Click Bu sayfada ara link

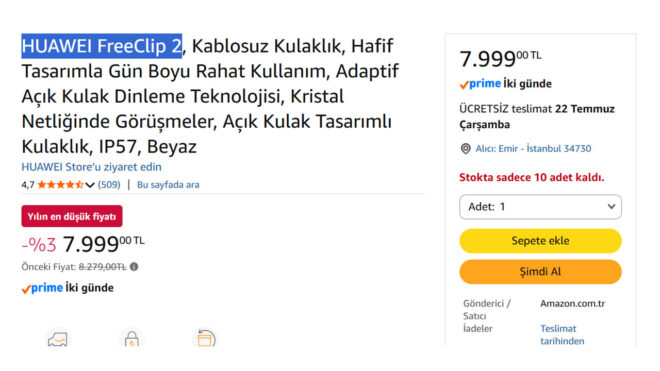(168, 184)
